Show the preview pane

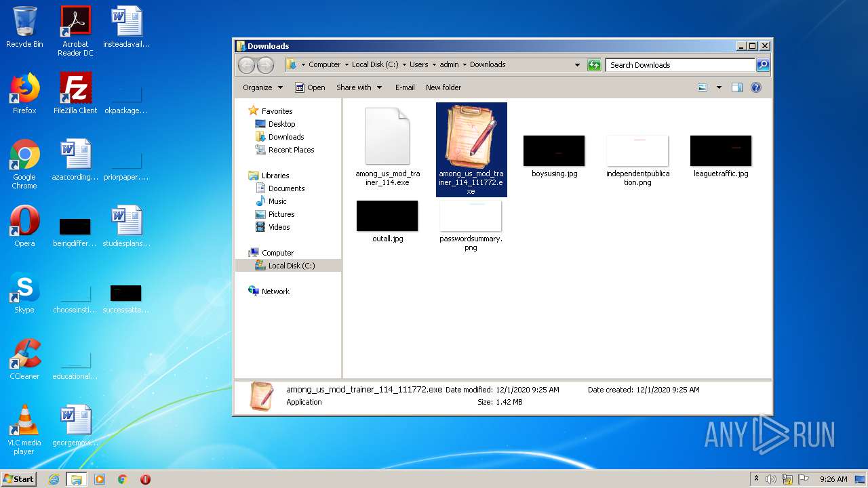(737, 87)
